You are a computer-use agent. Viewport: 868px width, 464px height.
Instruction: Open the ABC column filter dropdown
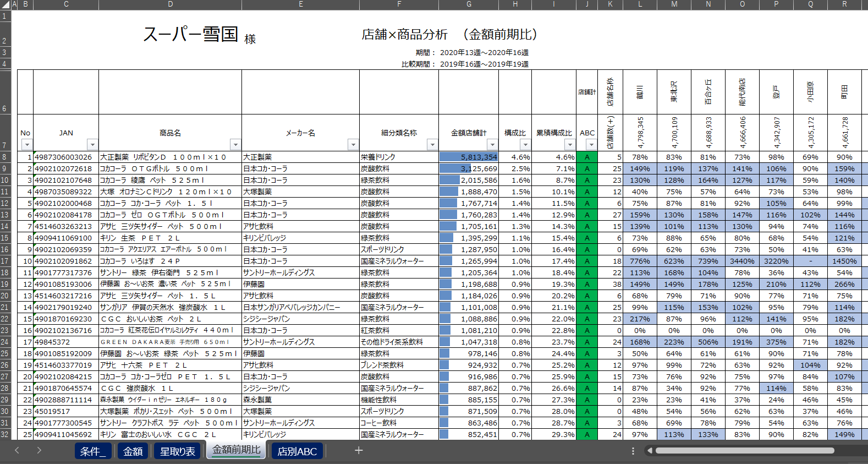(x=591, y=145)
